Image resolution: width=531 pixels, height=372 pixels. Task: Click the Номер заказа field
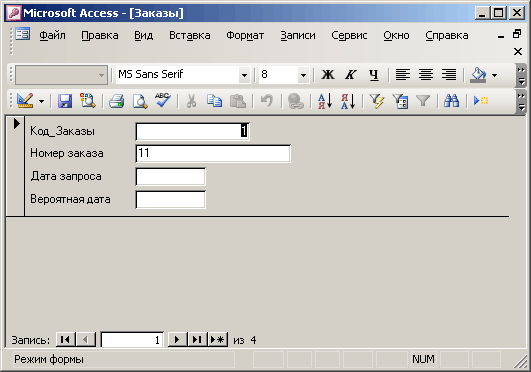pyautogui.click(x=213, y=153)
